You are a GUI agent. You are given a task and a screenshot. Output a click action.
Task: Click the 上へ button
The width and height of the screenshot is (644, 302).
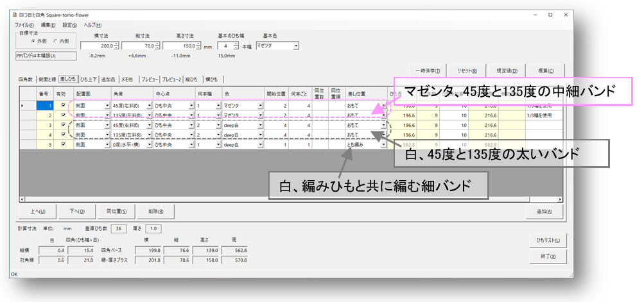point(37,212)
